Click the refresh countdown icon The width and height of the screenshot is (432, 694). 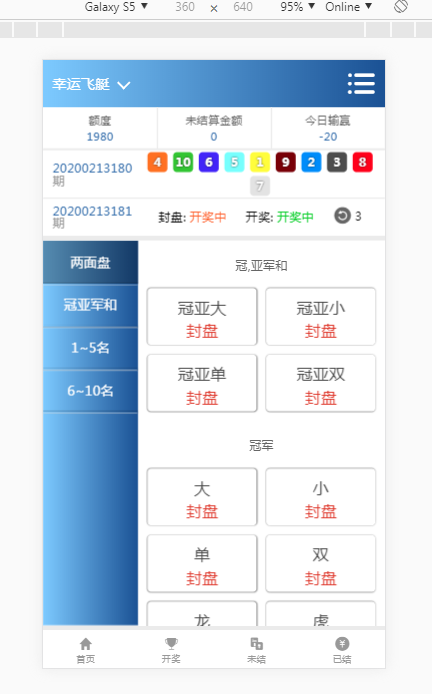[342, 216]
